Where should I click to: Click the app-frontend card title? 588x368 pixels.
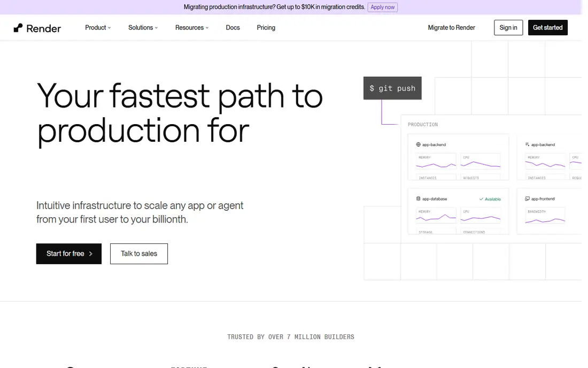coord(543,199)
